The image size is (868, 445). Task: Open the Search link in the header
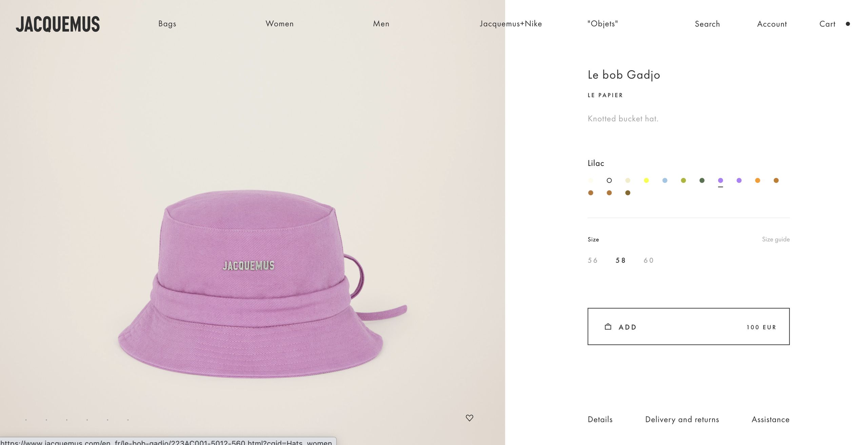(707, 24)
